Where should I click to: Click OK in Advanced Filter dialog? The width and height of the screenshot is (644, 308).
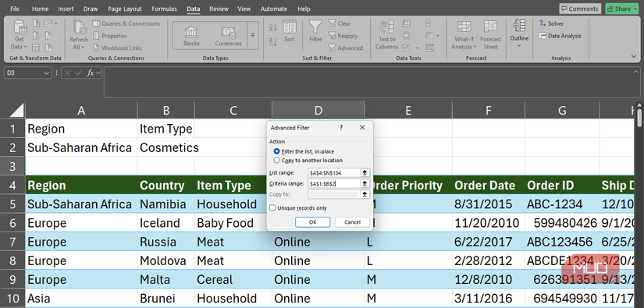click(312, 222)
